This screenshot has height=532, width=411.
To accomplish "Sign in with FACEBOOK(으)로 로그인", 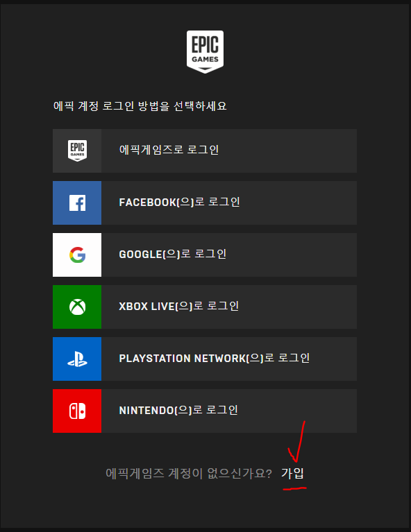I will [x=205, y=203].
